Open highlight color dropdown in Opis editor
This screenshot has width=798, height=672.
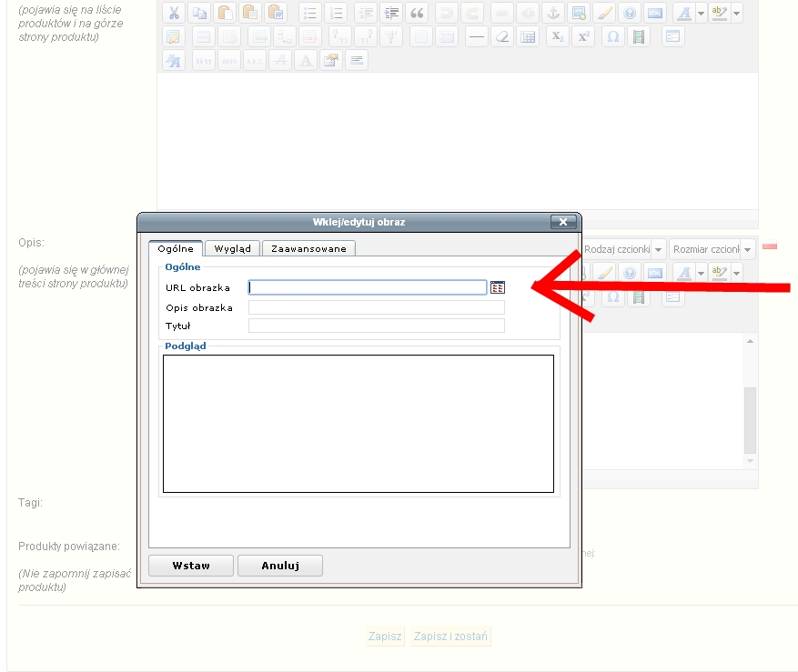(x=736, y=274)
